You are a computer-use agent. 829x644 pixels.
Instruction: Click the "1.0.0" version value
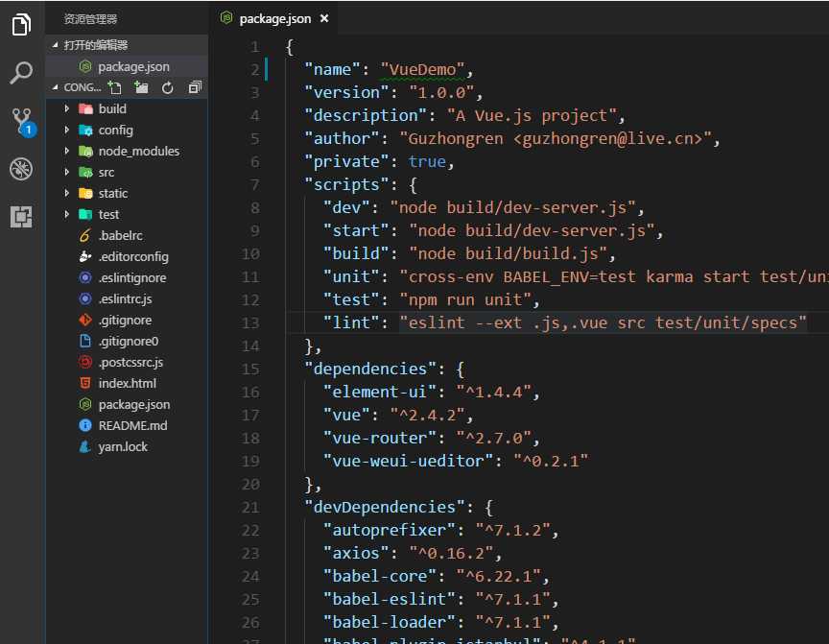click(441, 92)
